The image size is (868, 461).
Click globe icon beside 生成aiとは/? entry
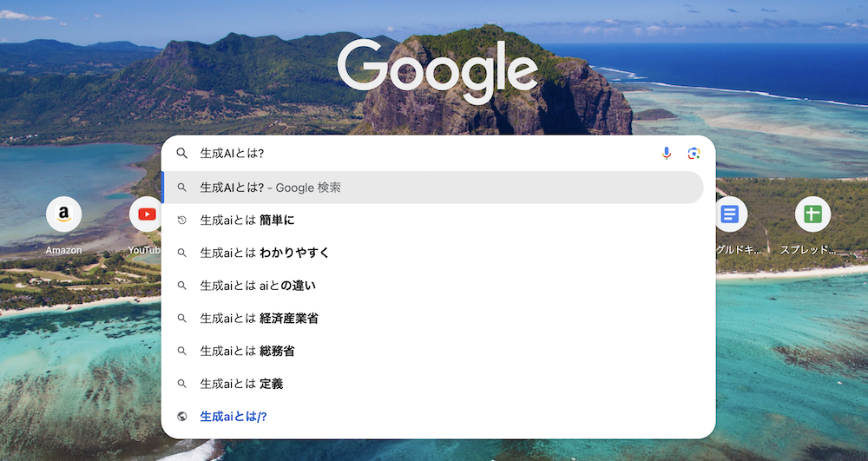click(x=181, y=417)
